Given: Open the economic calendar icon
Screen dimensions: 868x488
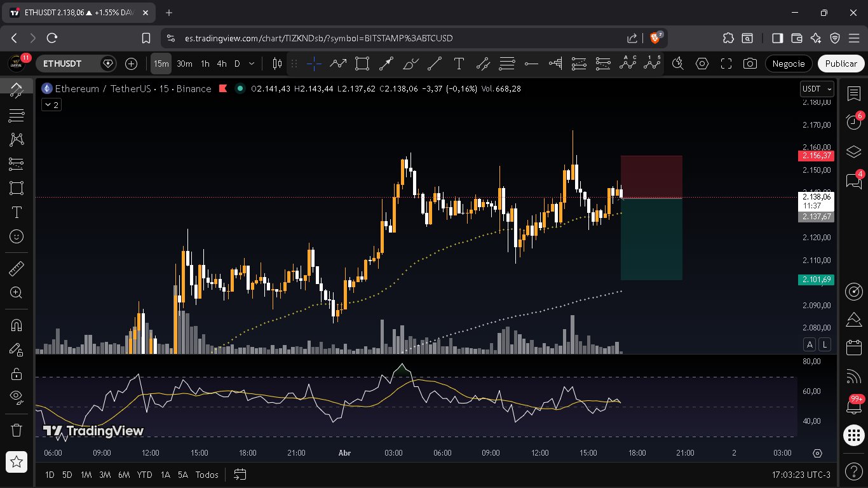Looking at the screenshot, I should [853, 347].
